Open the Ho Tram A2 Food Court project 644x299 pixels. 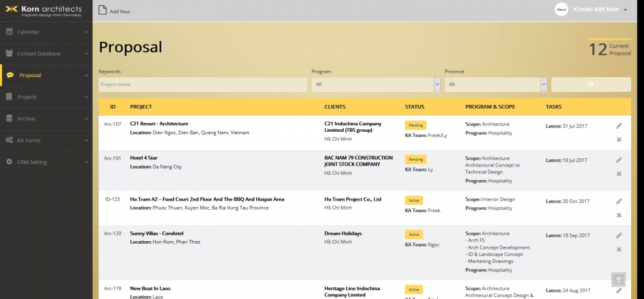207,199
